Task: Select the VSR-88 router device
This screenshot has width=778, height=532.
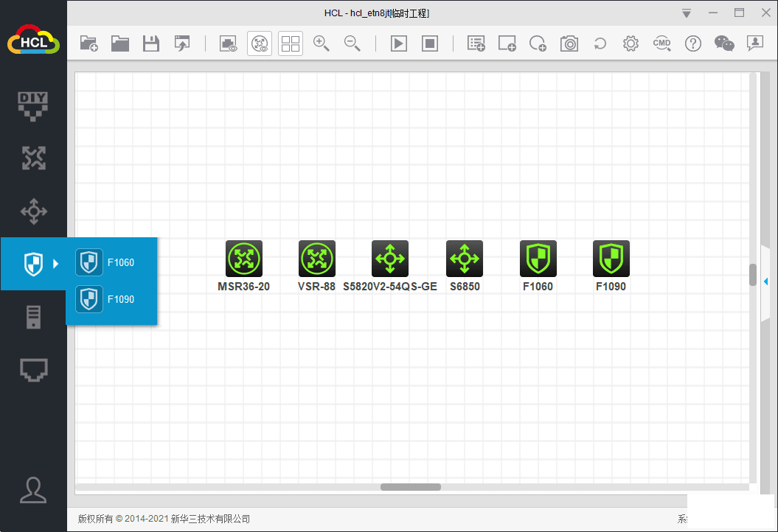Action: pos(316,259)
